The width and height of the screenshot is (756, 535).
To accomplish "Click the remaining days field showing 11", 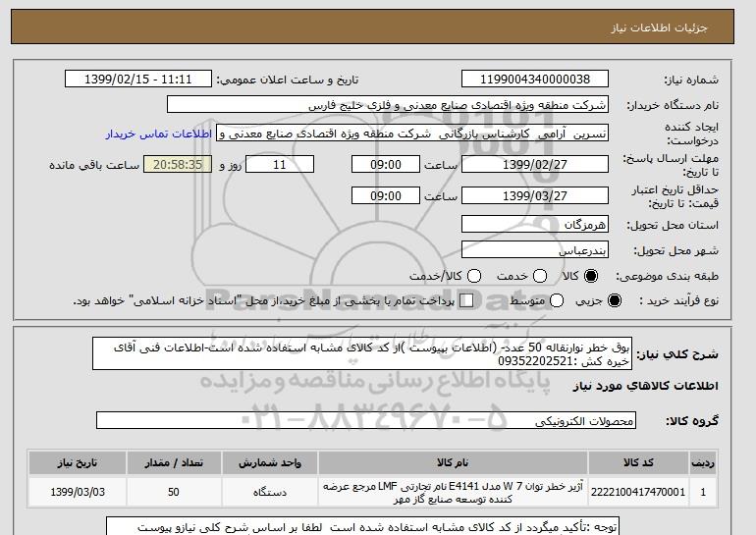I will click(280, 164).
